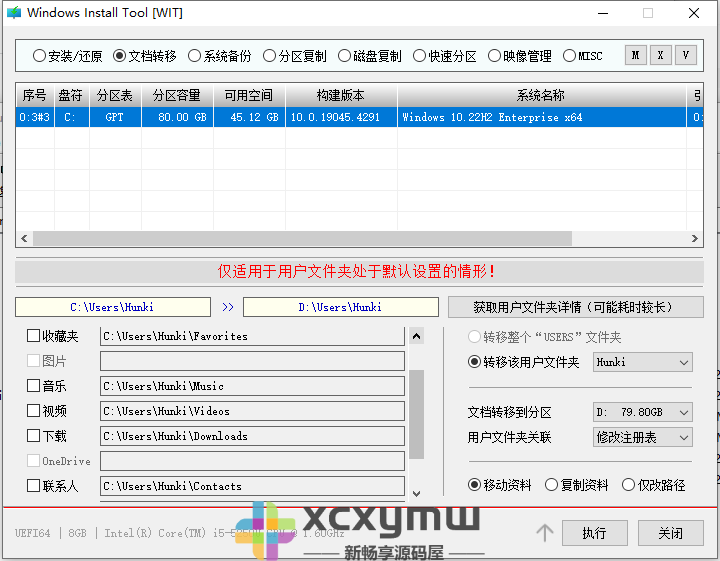Click the 10.0.19045.4291 build version cell
Viewport: 720px width, 561px height.
point(341,117)
